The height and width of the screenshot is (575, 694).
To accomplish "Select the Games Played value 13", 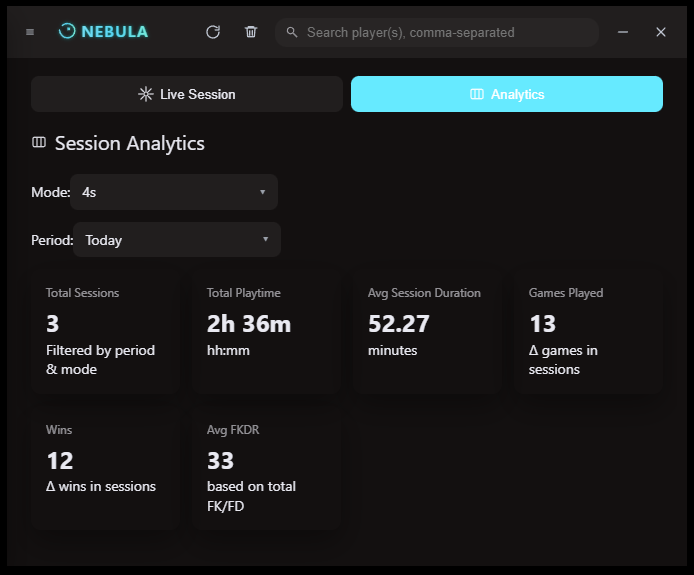I will 543,324.
